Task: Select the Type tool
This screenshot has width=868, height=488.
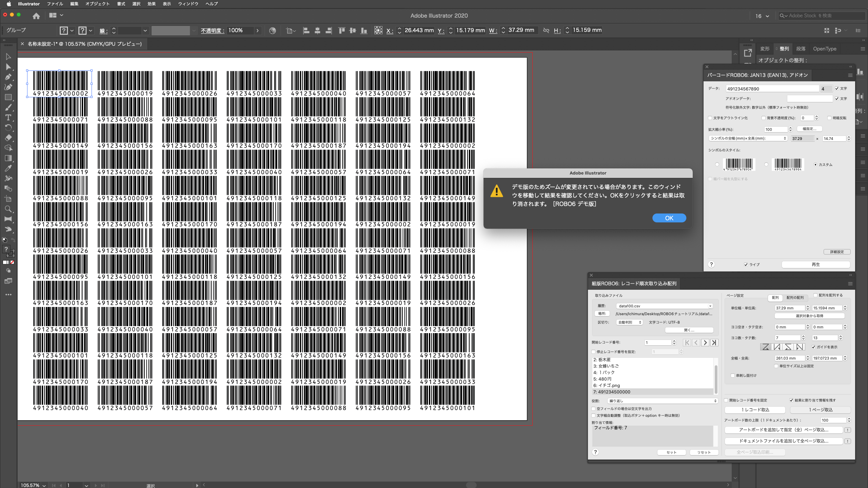Action: tap(8, 118)
